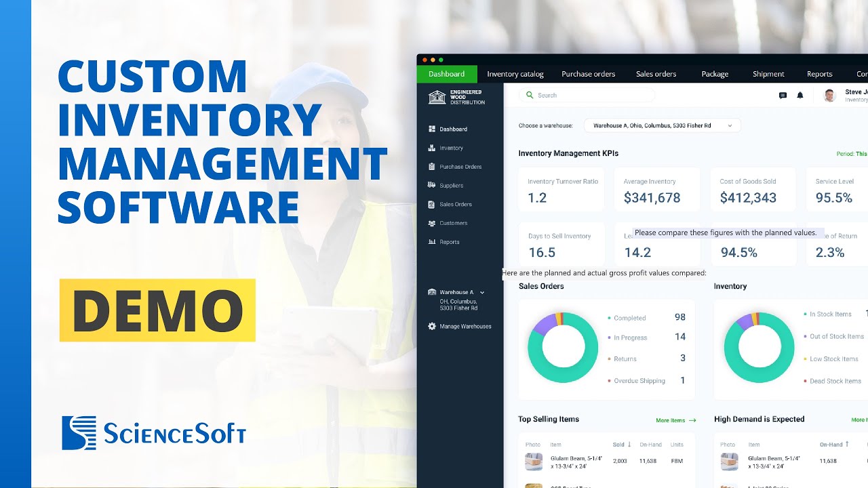Click the More Items arrow link
This screenshot has height=488, width=868.
(x=676, y=420)
